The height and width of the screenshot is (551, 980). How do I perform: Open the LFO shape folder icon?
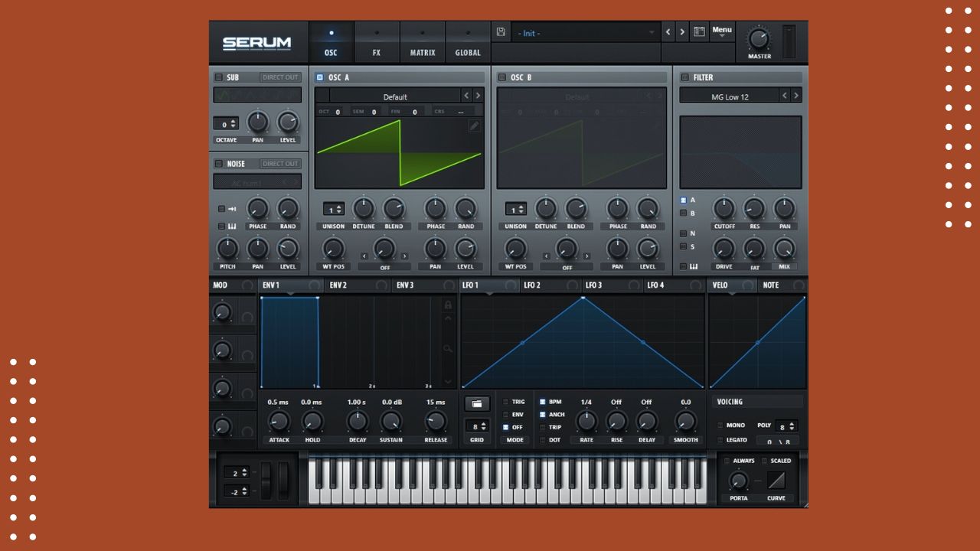tap(476, 403)
